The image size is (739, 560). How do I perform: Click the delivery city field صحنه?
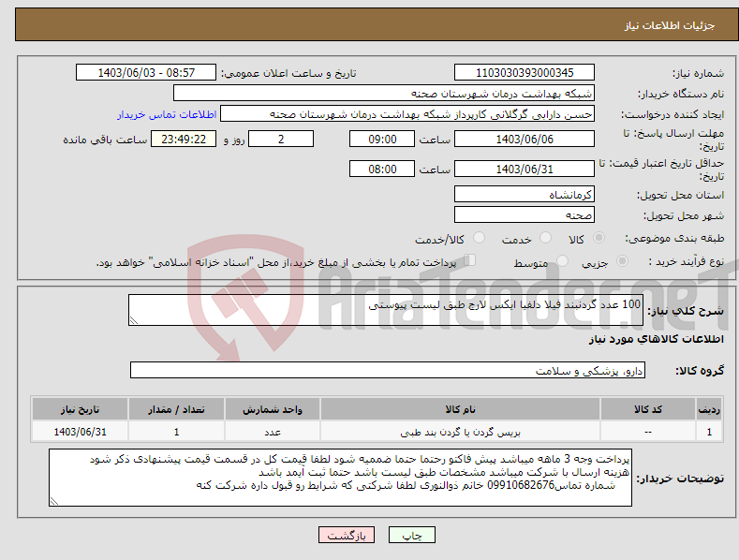coord(525,215)
